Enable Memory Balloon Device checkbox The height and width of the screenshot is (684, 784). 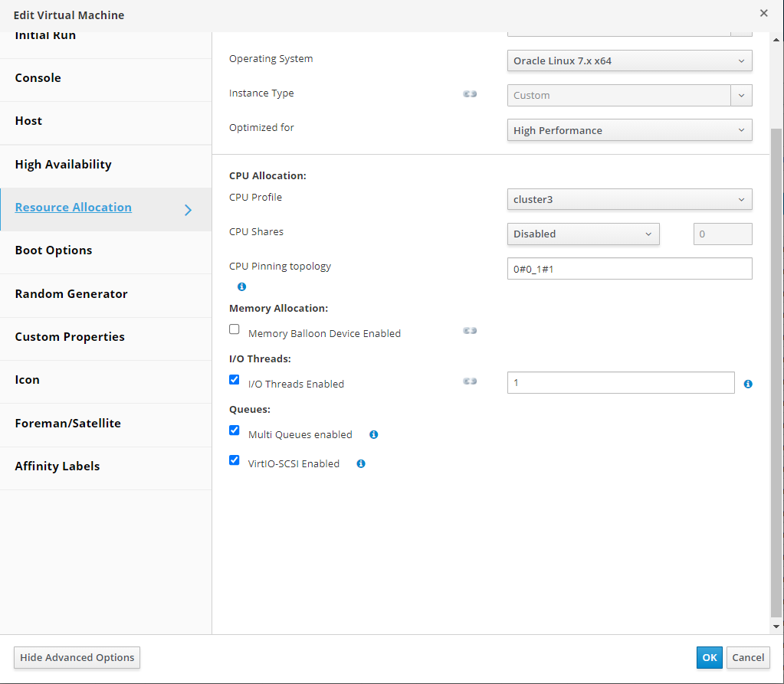pos(235,329)
